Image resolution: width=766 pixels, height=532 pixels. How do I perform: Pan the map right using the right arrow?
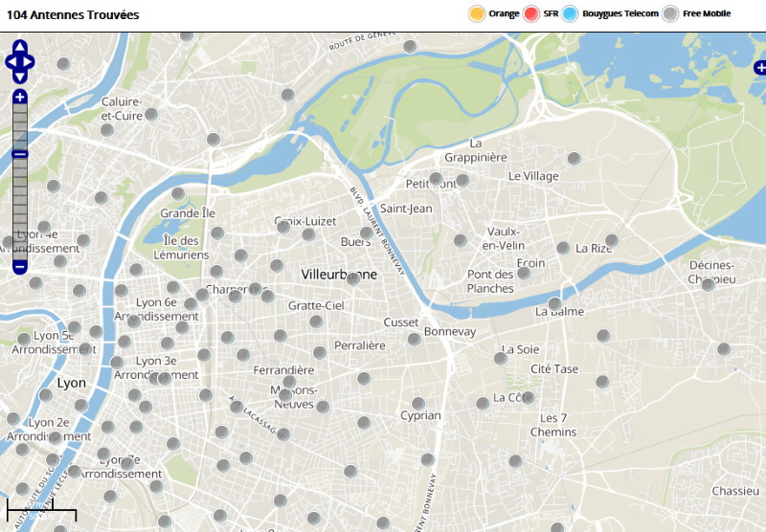pos(30,62)
